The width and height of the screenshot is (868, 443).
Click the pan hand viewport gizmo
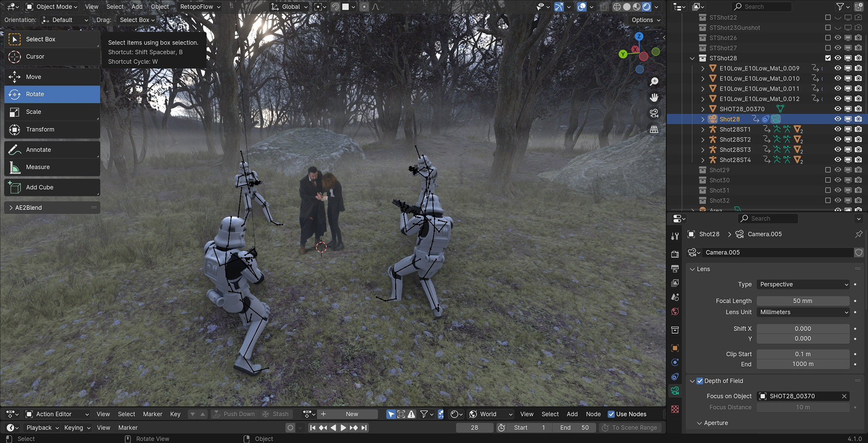tap(654, 98)
